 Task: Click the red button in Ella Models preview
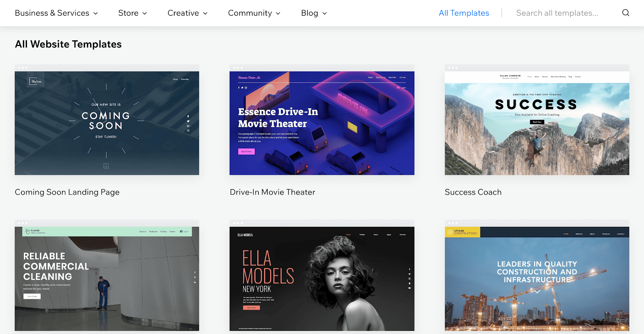[251, 307]
